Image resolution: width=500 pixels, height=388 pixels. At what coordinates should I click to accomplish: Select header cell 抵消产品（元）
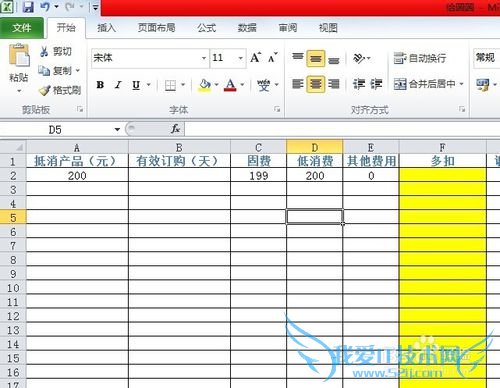click(x=77, y=161)
